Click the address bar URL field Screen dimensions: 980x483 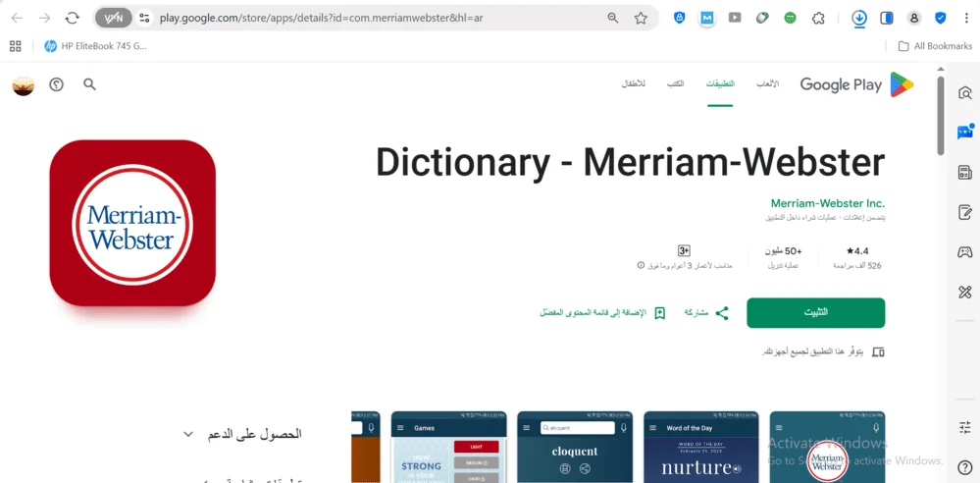378,18
